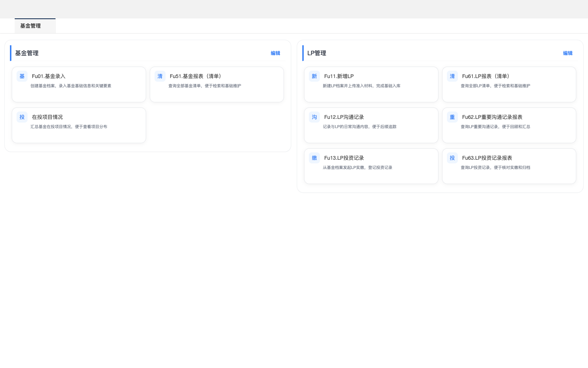
Task: Switch to the 基金管理 tab
Action: coord(31,26)
